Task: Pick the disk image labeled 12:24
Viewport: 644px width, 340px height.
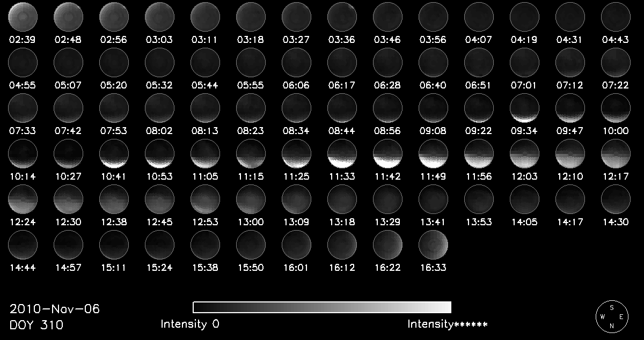Action: (23, 199)
